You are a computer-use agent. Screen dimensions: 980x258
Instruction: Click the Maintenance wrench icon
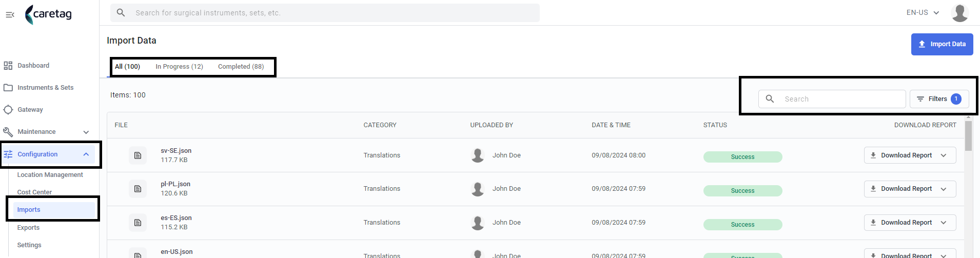click(x=8, y=132)
